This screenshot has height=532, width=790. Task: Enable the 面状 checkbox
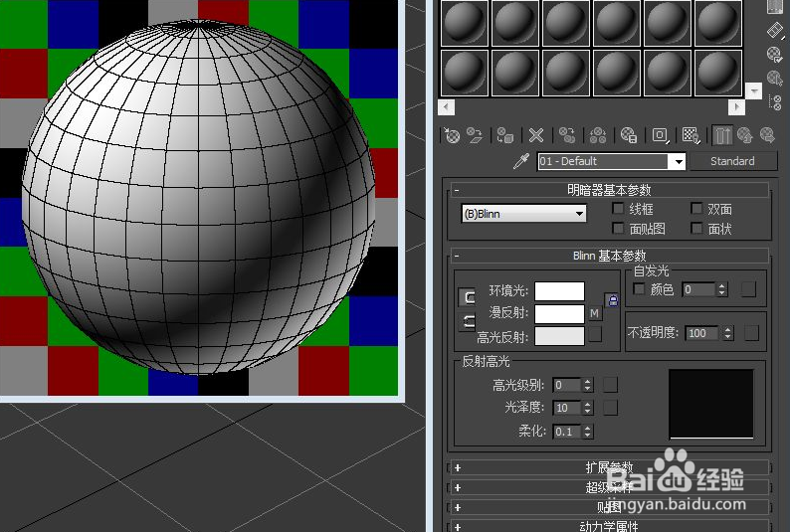[x=696, y=229]
